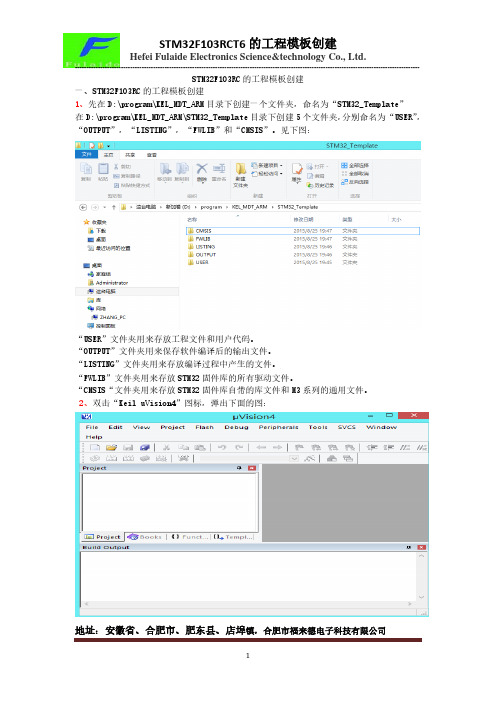Select the OUTPUT folder in file list
This screenshot has height=702, width=496.
coord(205,254)
